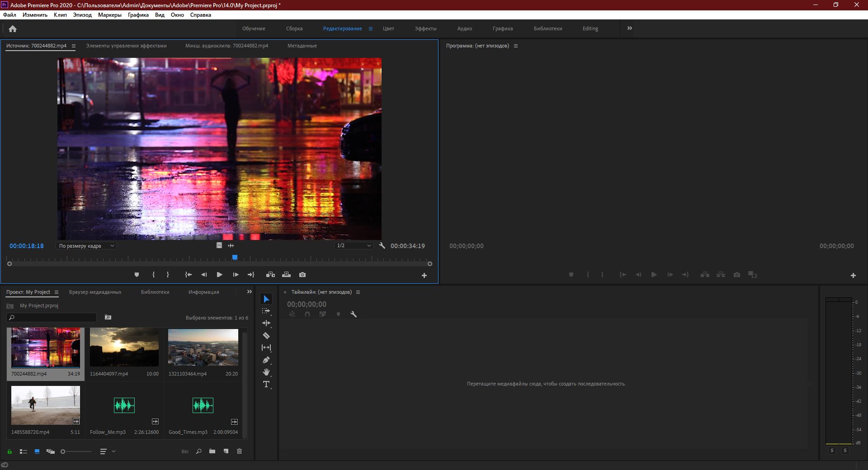Click Export Frame camera icon in Source monitor
The width and height of the screenshot is (868, 470).
point(302,275)
